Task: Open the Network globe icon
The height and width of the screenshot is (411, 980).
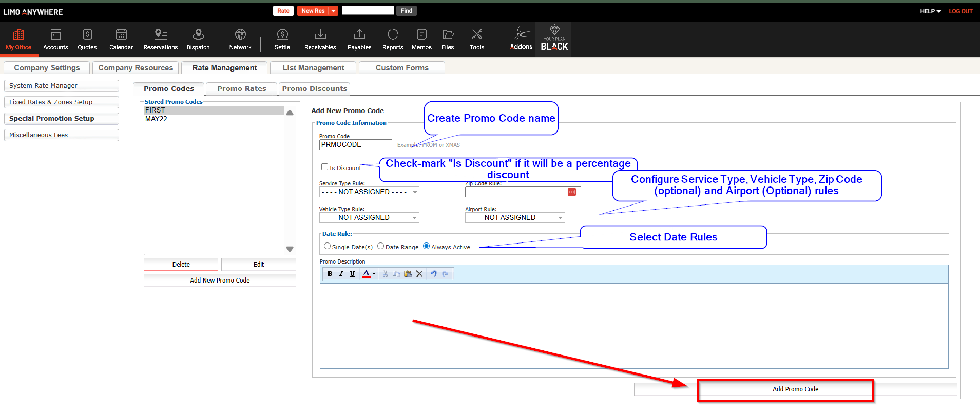Action: pyautogui.click(x=240, y=39)
